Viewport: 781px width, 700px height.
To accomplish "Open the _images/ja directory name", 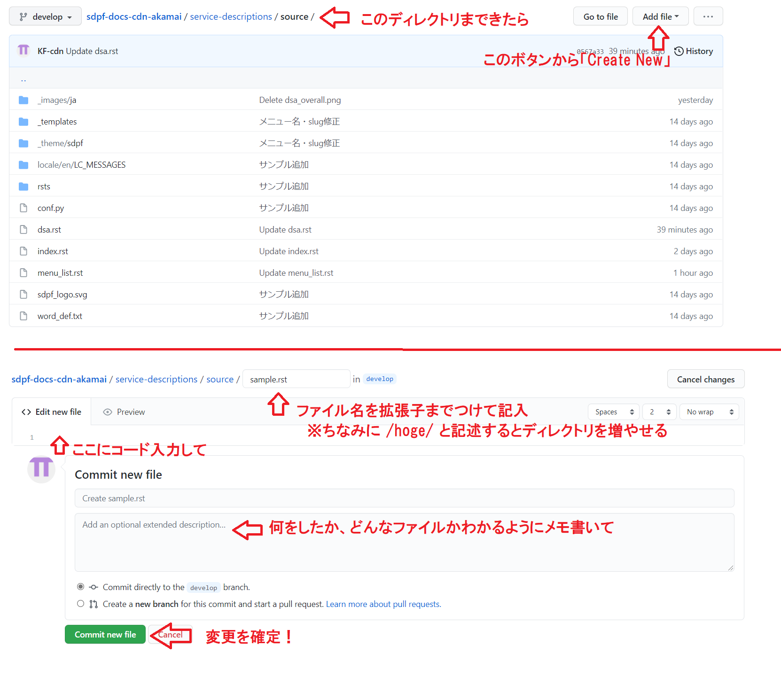I will tap(57, 100).
